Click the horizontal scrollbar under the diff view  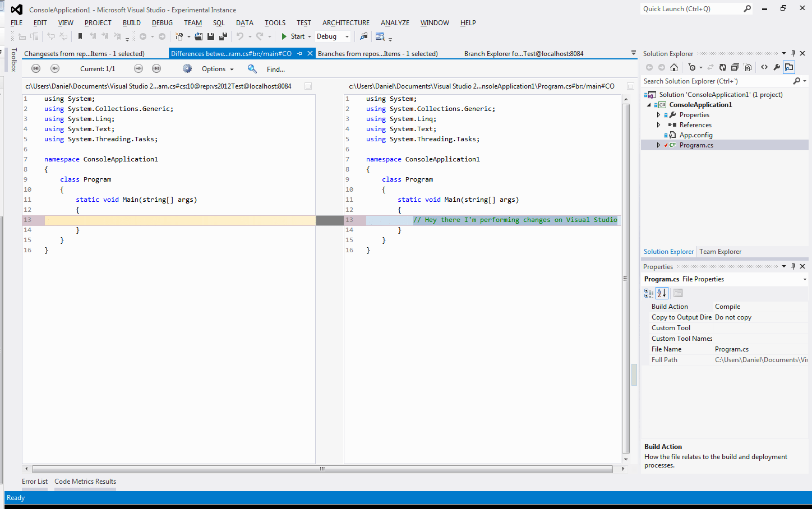(x=322, y=469)
